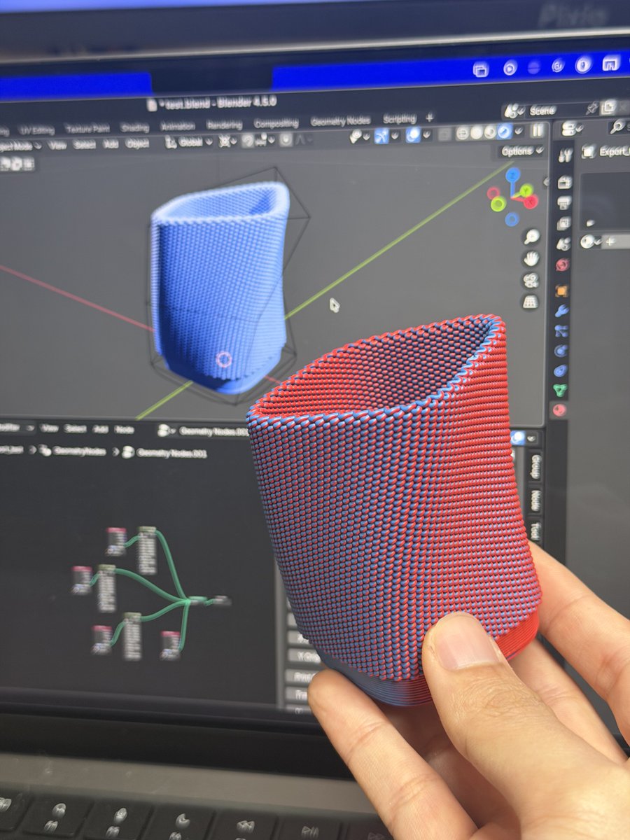Switch to the Geometry Nodes workspace tab
630x840 pixels.
[341, 120]
